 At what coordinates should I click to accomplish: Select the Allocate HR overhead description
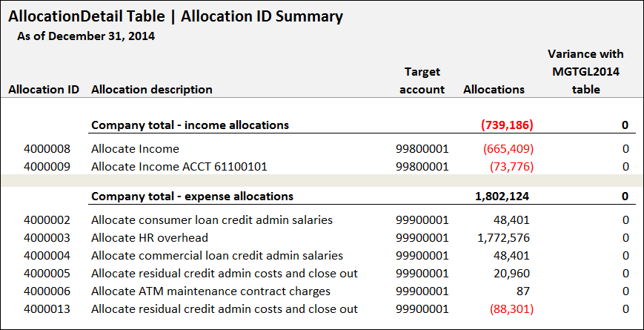coord(150,237)
